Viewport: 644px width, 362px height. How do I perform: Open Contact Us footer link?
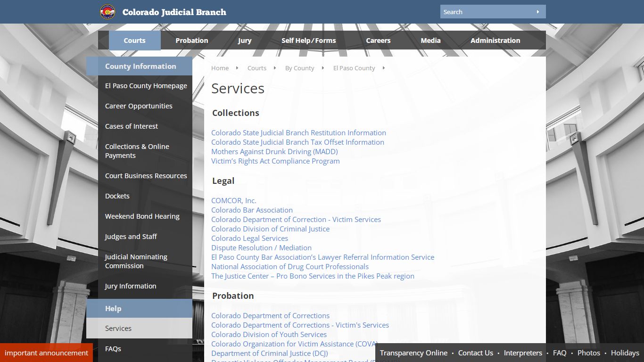point(475,353)
